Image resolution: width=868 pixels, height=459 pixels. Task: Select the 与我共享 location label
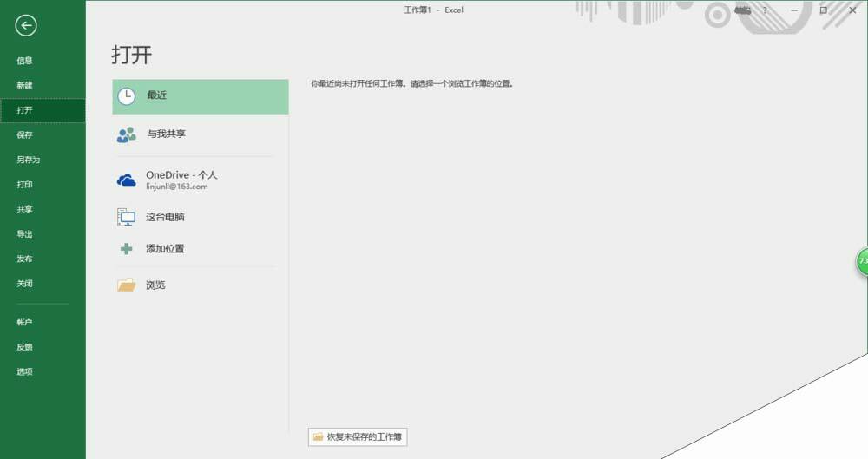pos(166,134)
